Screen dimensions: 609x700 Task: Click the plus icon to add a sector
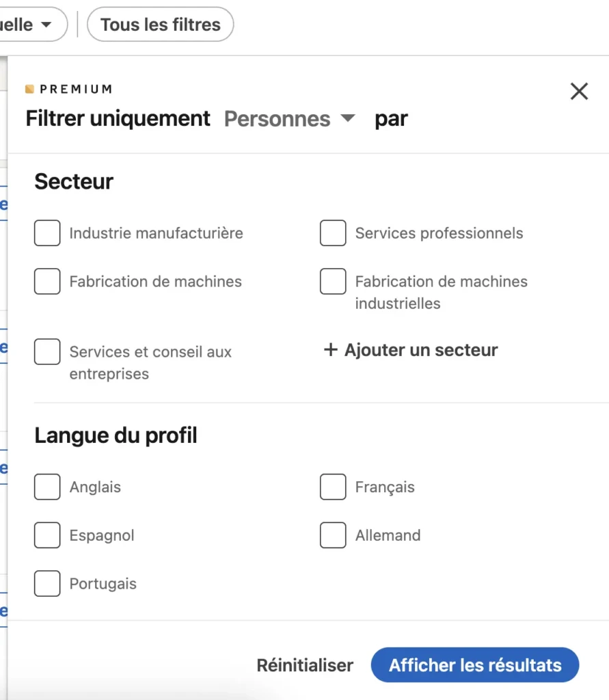pos(331,350)
